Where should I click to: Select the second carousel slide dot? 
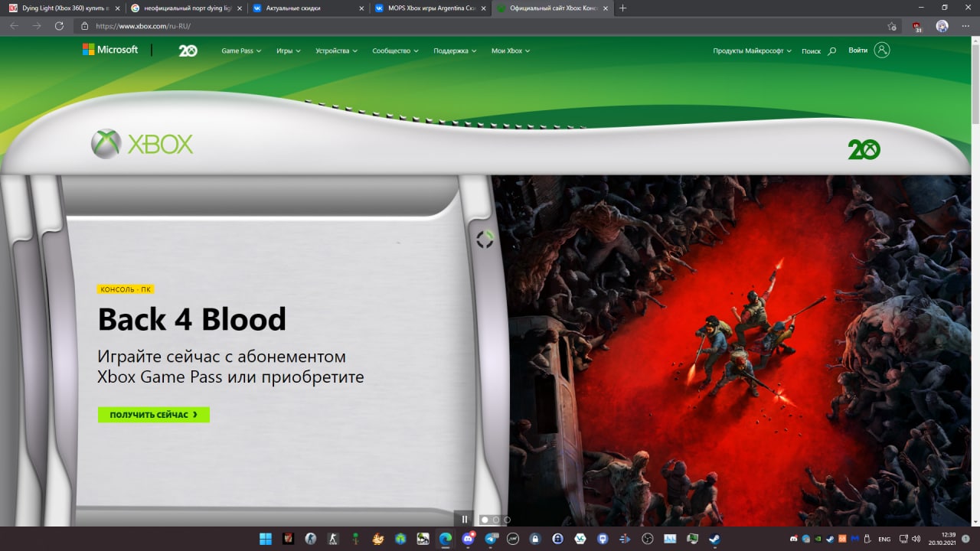(x=496, y=520)
